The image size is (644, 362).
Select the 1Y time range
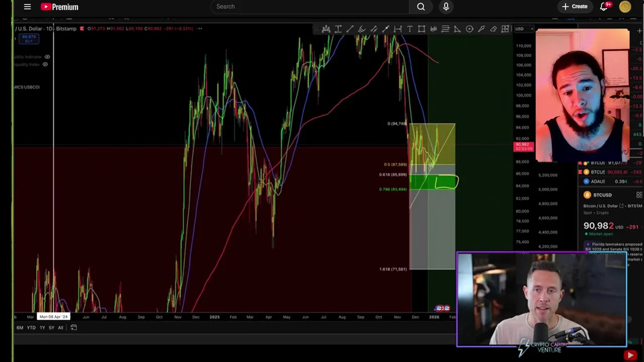42,328
